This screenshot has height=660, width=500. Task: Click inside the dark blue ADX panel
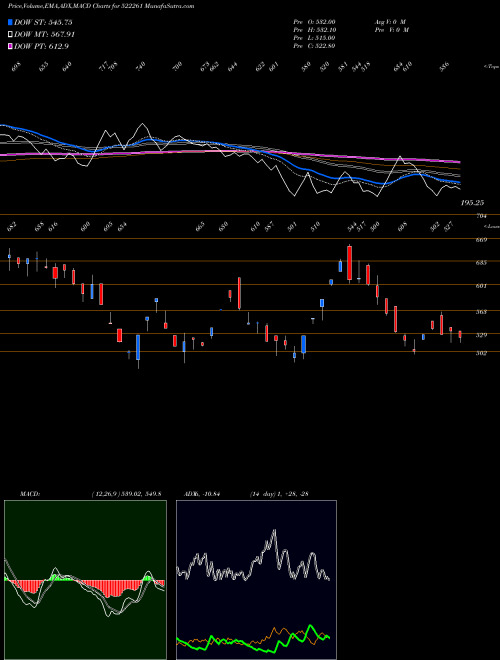[x=256, y=580]
